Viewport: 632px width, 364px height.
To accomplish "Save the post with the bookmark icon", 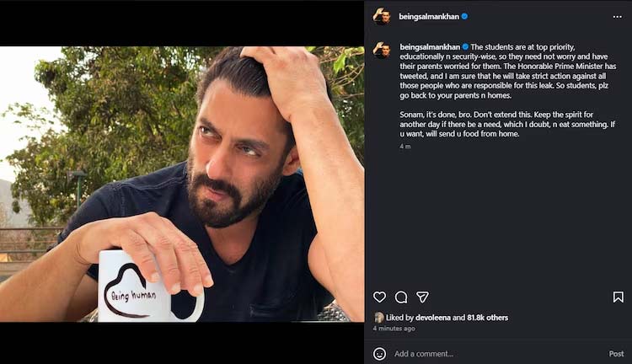I will click(x=618, y=297).
